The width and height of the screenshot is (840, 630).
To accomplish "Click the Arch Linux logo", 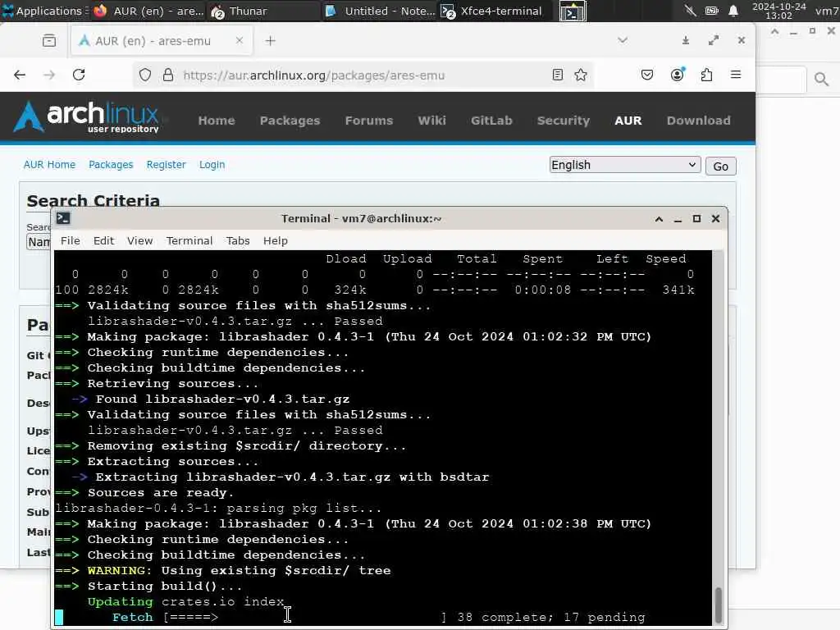I will click(x=87, y=116).
